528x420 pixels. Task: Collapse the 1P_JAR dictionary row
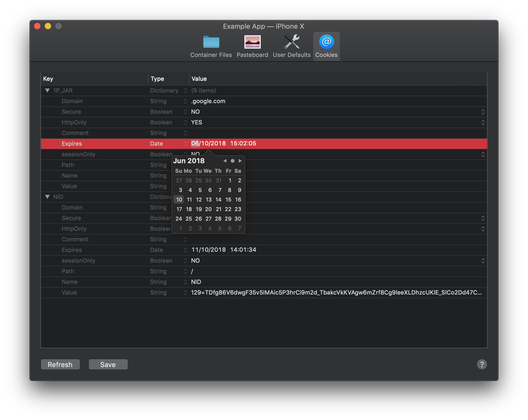point(47,90)
